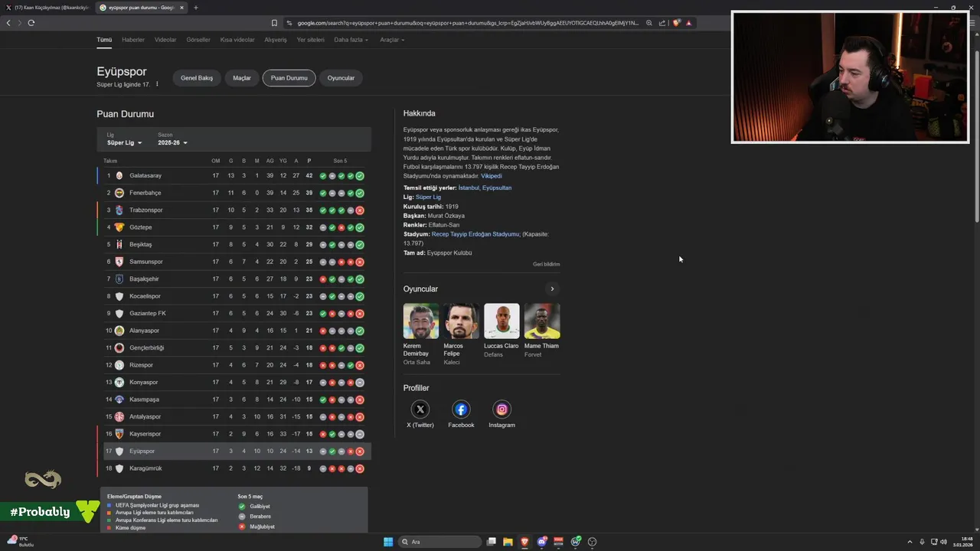Click the Alanyaspor team logo
The image size is (980, 551).
119,331
